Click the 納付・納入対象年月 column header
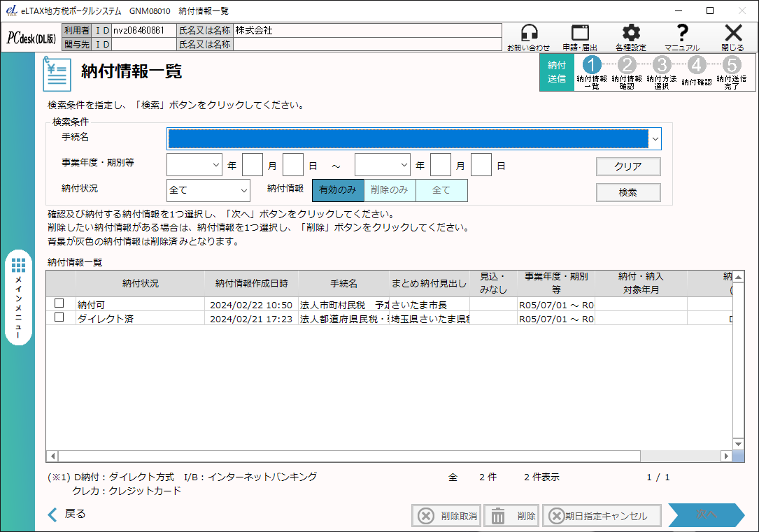 tap(641, 283)
